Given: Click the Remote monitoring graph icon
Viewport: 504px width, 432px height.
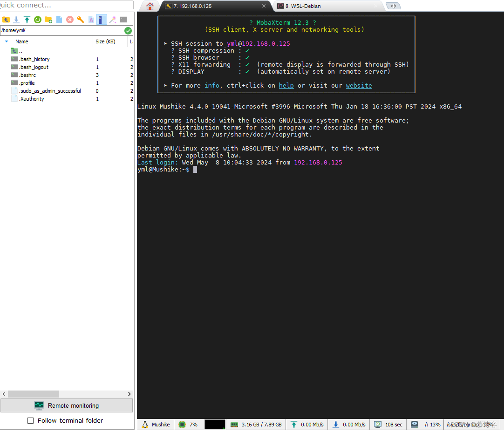Looking at the screenshot, I should click(x=39, y=405).
